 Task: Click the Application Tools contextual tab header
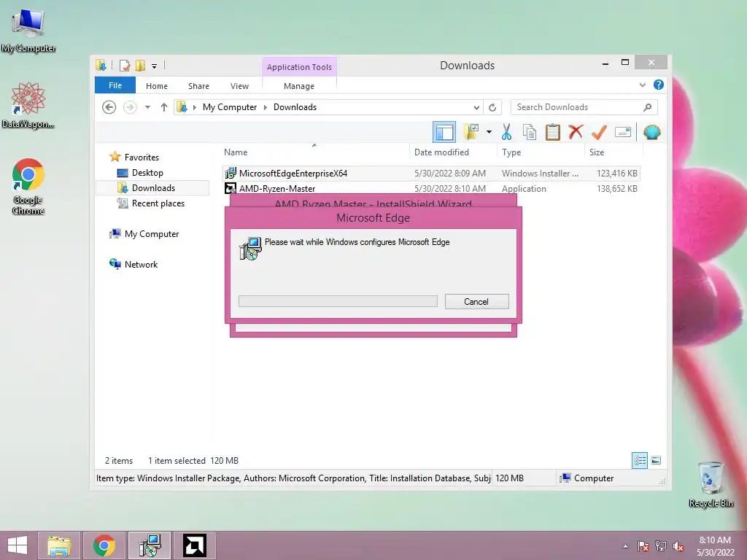coord(299,67)
